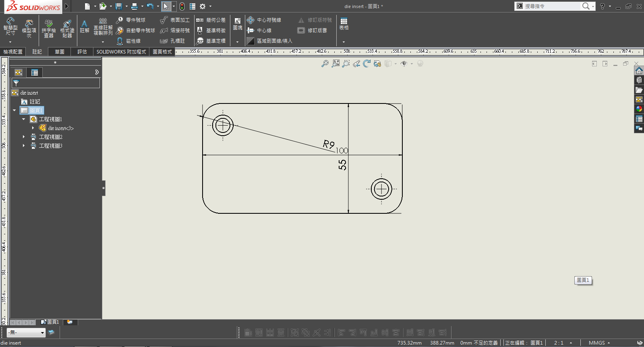Image resolution: width=644 pixels, height=347 pixels.
Task: Click the R9 dimension in the drawing
Action: point(329,144)
